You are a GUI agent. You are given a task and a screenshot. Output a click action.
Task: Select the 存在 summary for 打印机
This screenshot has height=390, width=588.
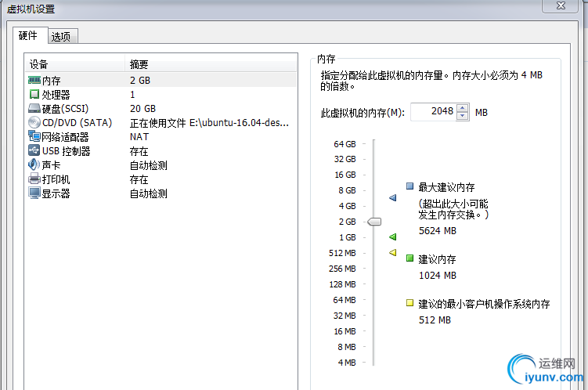(x=139, y=179)
